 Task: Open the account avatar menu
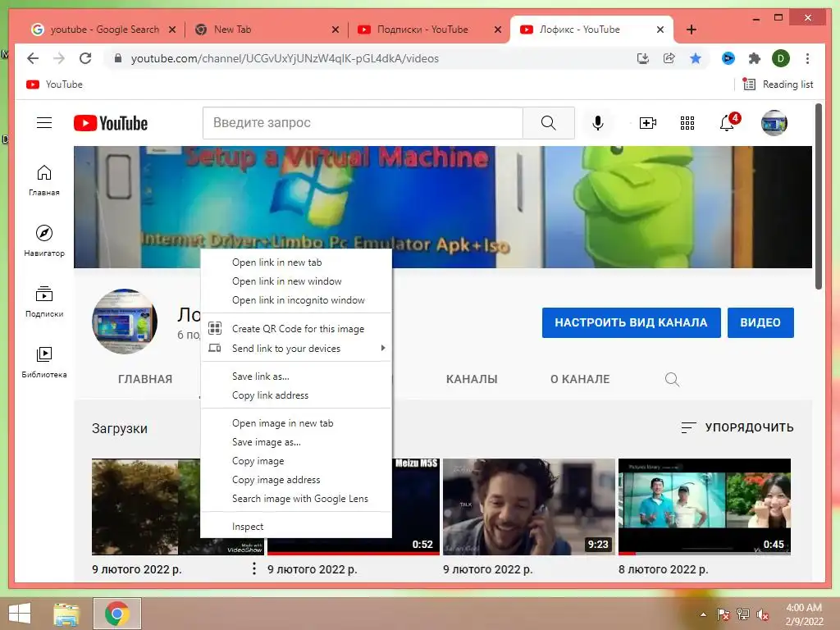point(774,123)
